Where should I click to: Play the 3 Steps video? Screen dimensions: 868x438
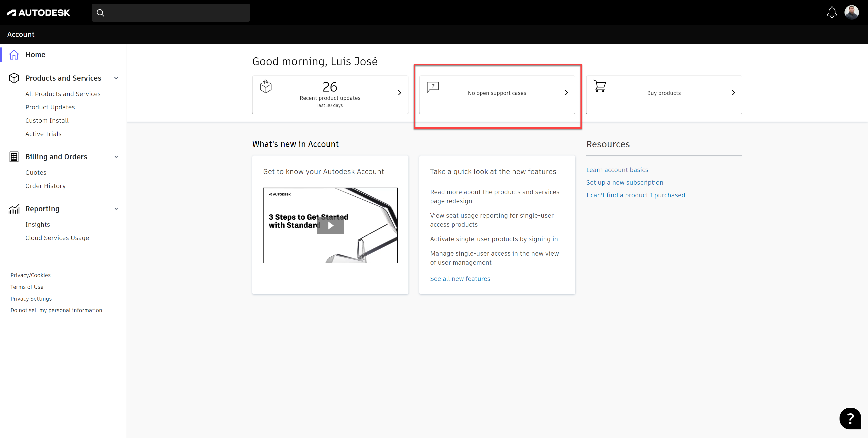pyautogui.click(x=330, y=226)
